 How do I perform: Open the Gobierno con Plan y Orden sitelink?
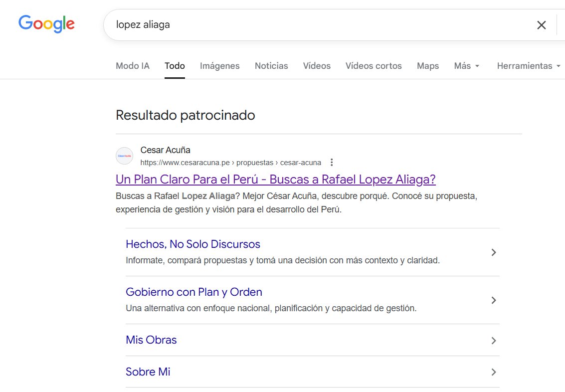[194, 292]
